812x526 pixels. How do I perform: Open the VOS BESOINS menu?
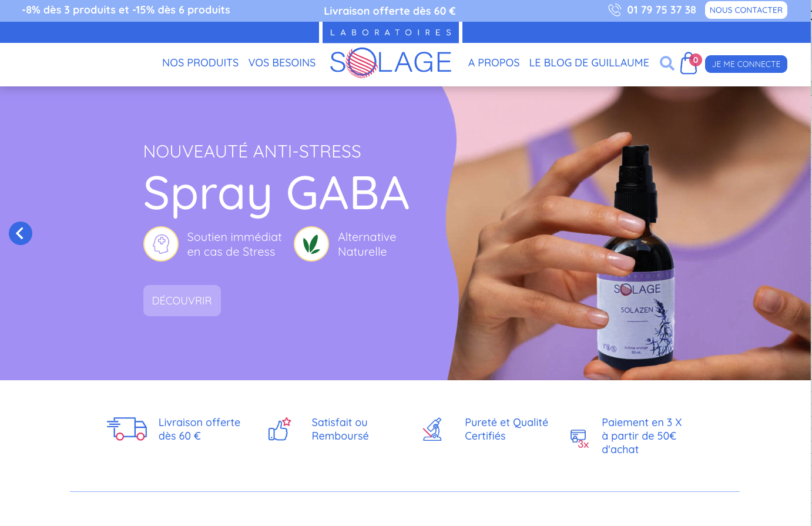[282, 63]
